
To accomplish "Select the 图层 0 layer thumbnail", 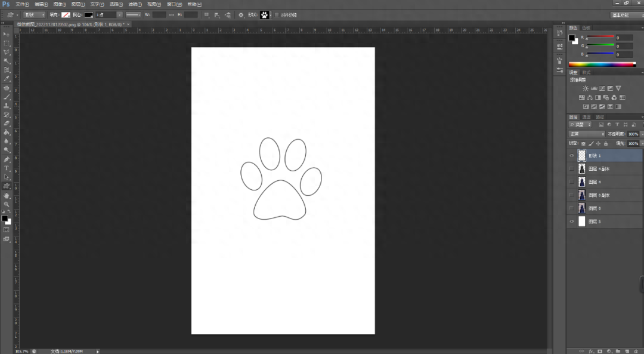I will coord(581,208).
